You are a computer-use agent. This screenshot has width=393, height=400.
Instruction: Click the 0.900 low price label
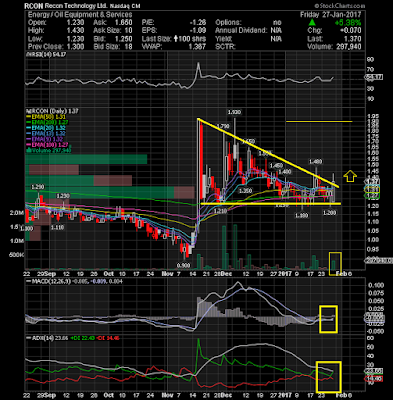click(x=184, y=265)
